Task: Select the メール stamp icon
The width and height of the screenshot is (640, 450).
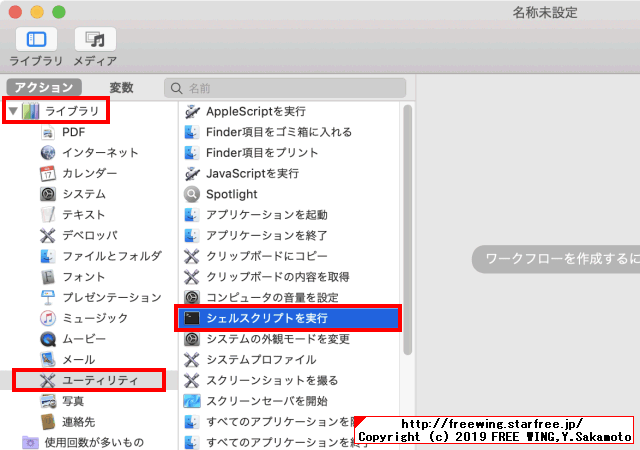Action: coord(48,359)
